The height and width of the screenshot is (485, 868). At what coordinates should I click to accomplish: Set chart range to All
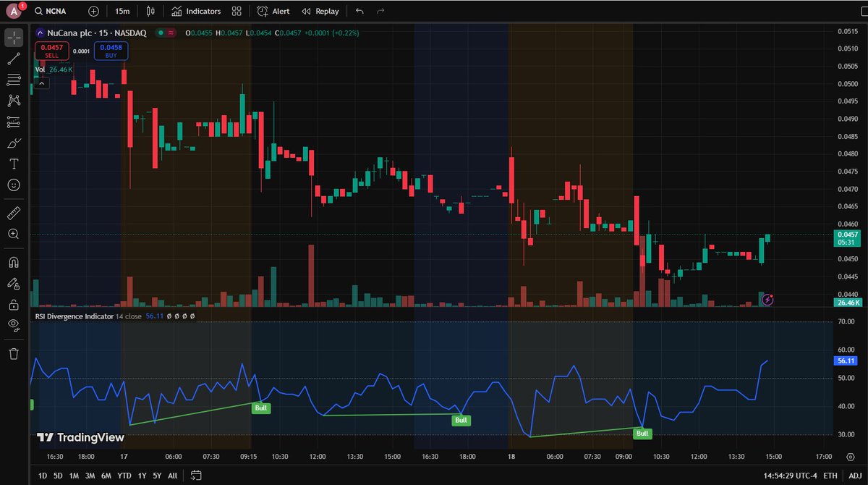pyautogui.click(x=171, y=476)
